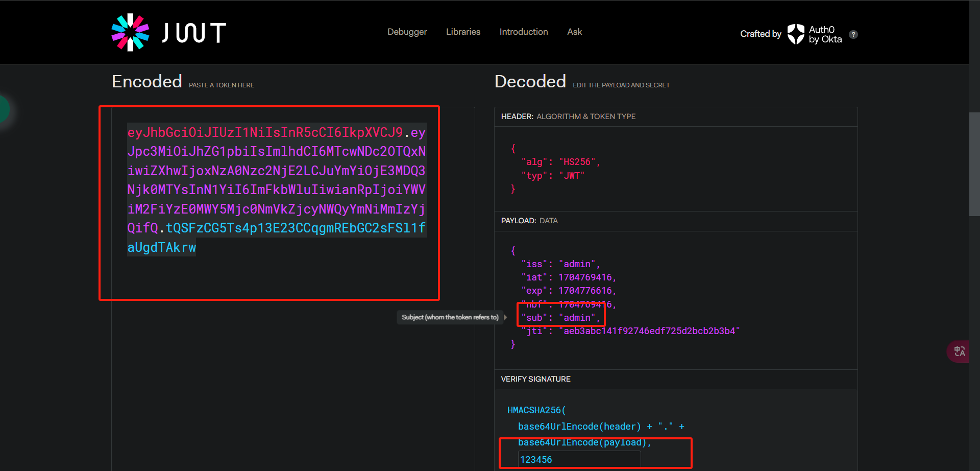This screenshot has width=980, height=471.
Task: Click the 'EDIT THE PAYLOAD AND SECRET' caption
Action: click(x=621, y=85)
